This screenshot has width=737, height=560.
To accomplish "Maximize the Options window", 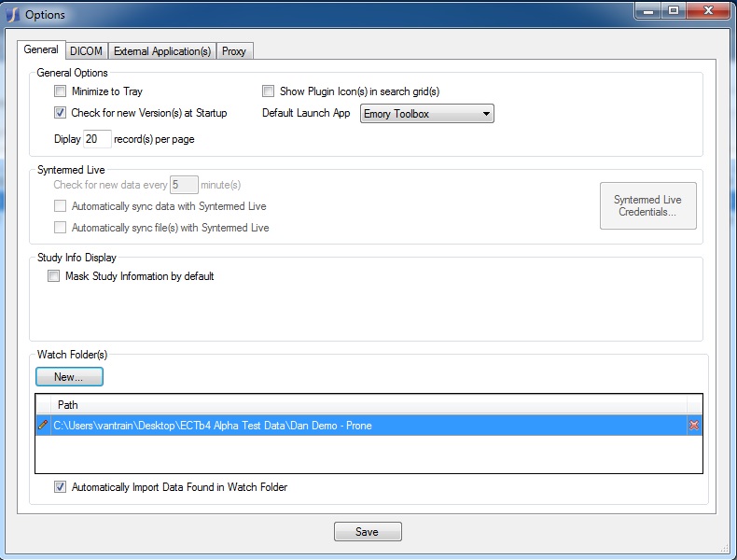I will (674, 11).
